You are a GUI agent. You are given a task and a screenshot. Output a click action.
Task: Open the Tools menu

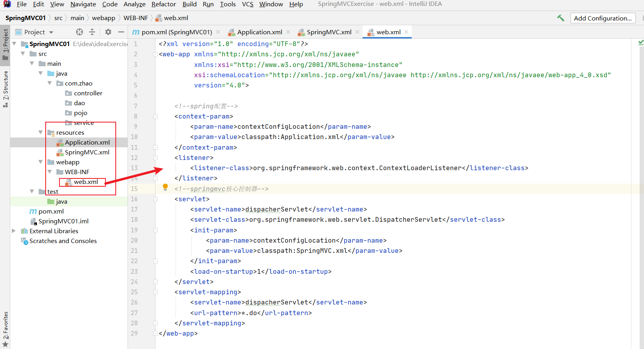point(228,4)
